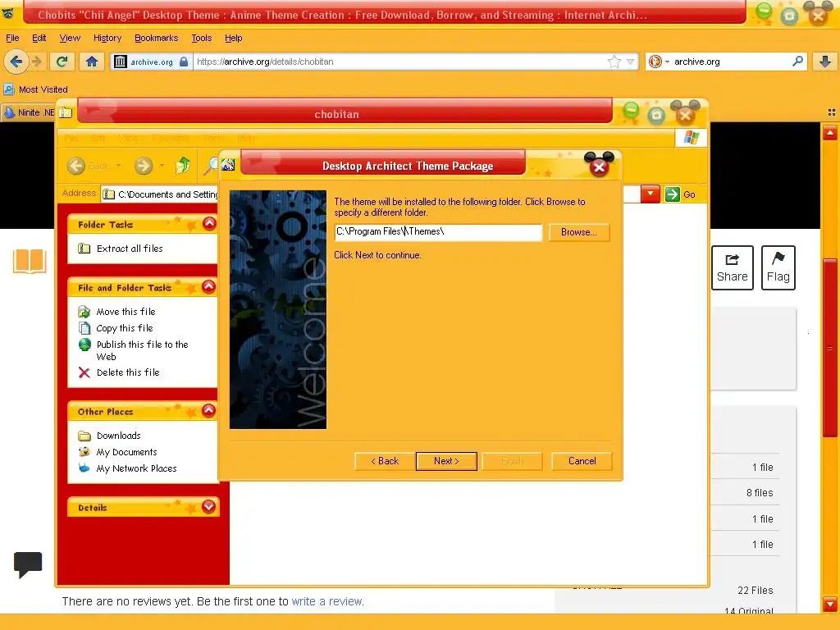Collapse the Other Places panel
The image size is (840, 630).
point(209,411)
